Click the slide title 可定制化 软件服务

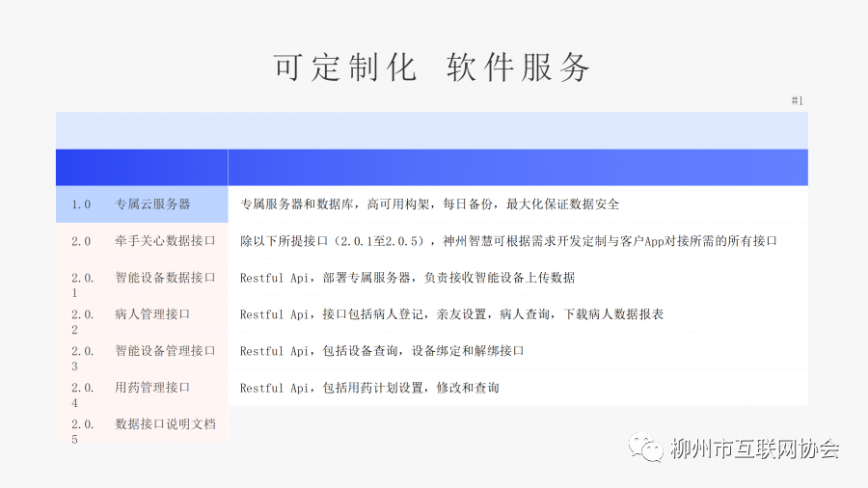coord(432,68)
